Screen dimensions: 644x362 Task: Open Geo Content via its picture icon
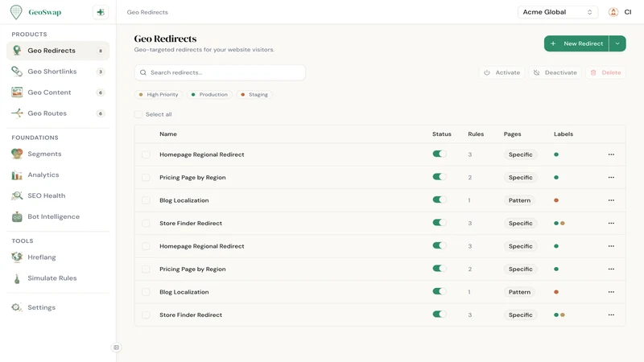point(17,93)
